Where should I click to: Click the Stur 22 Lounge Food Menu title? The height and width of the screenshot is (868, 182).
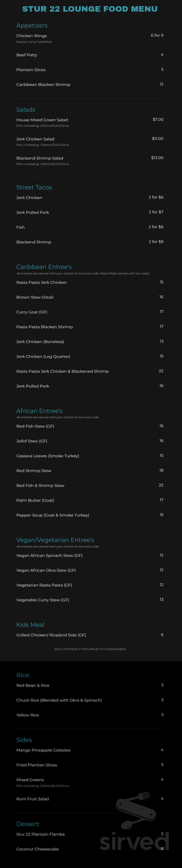click(x=90, y=9)
